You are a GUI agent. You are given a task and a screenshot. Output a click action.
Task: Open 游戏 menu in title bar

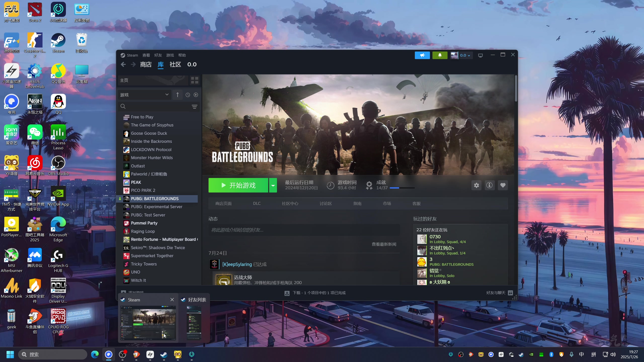[x=170, y=55]
